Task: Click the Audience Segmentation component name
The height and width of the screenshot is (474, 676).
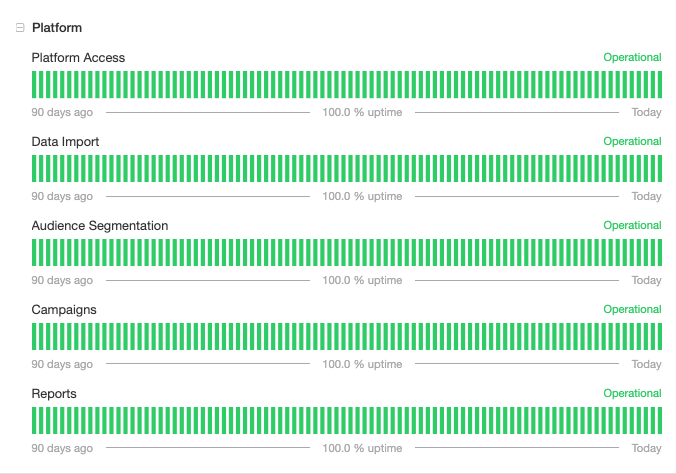Action: click(x=100, y=226)
